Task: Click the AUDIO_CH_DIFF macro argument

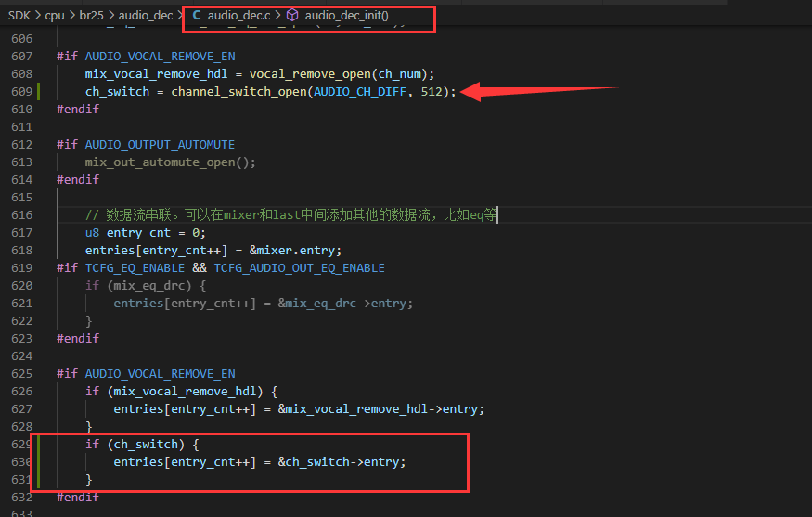Action: [360, 92]
